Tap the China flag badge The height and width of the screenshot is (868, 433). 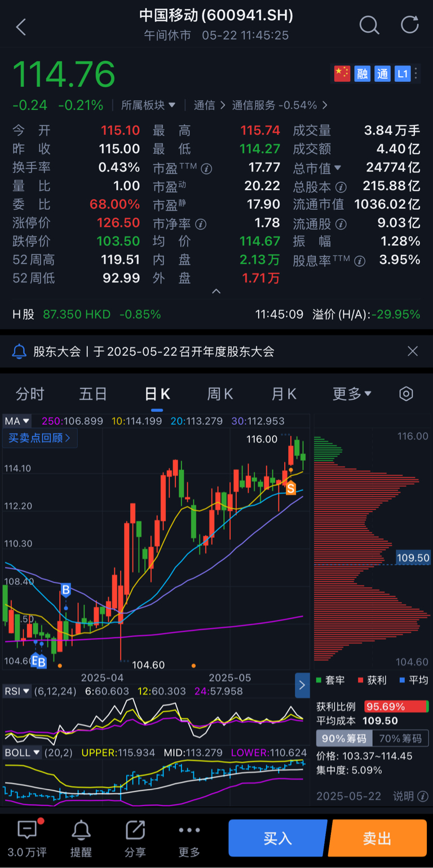coord(342,73)
